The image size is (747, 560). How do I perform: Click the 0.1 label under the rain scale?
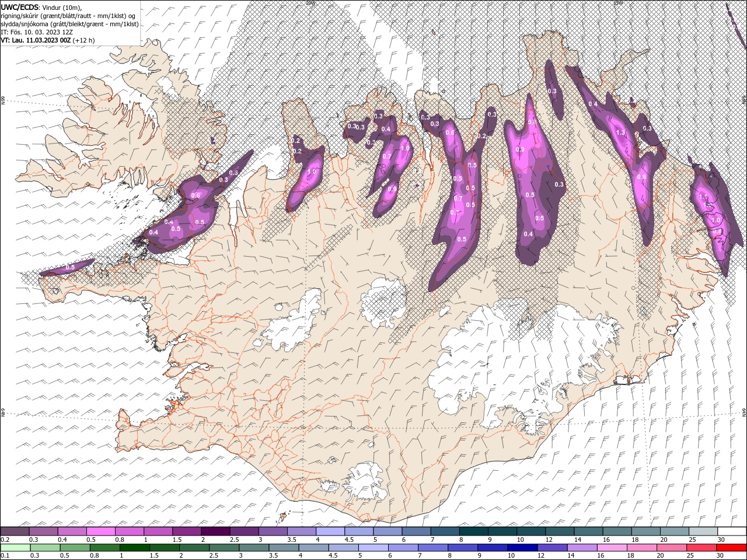pyautogui.click(x=4, y=556)
